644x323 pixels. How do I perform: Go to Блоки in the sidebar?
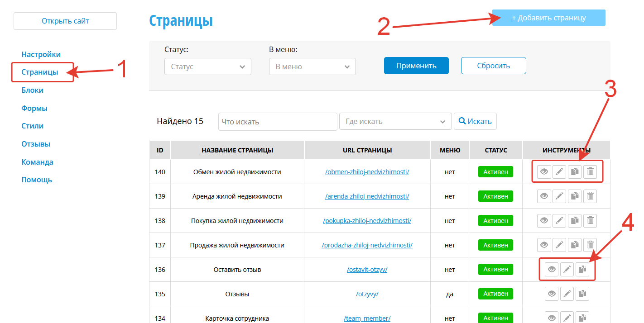coord(33,90)
